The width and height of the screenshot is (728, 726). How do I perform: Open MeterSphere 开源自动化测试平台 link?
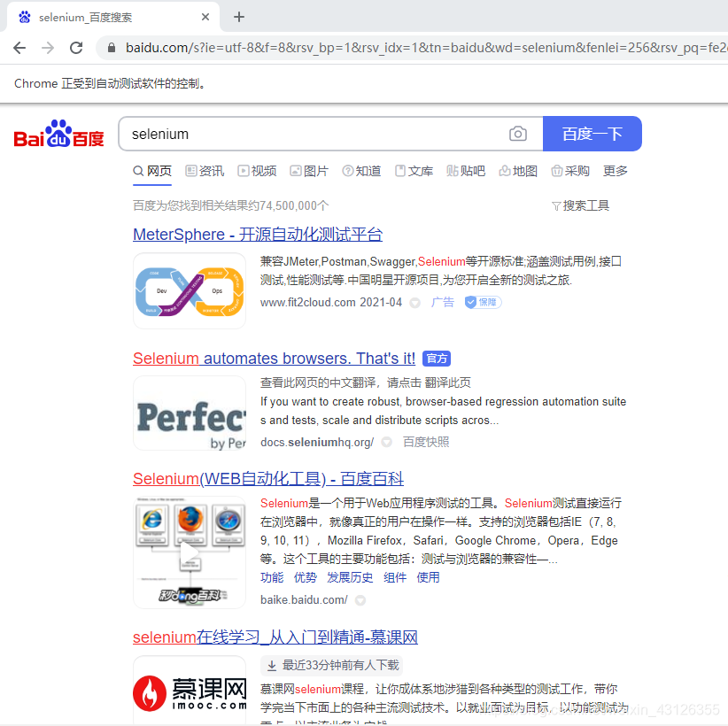[x=258, y=235]
